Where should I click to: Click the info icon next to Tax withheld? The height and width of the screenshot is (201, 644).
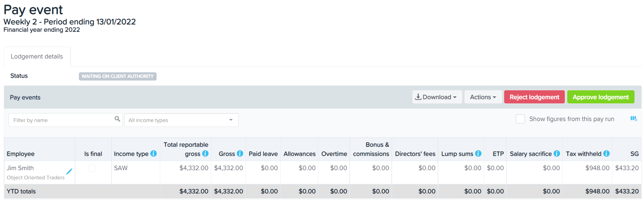coord(607,154)
